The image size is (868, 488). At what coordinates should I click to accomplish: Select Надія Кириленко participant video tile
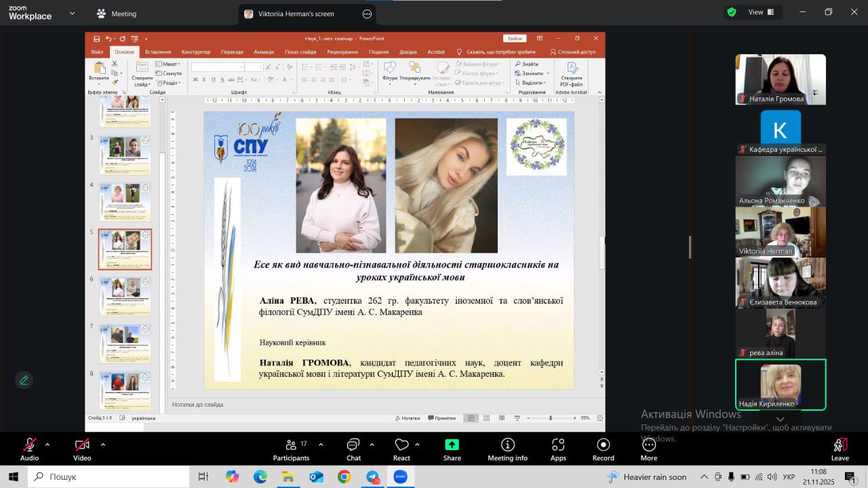781,384
